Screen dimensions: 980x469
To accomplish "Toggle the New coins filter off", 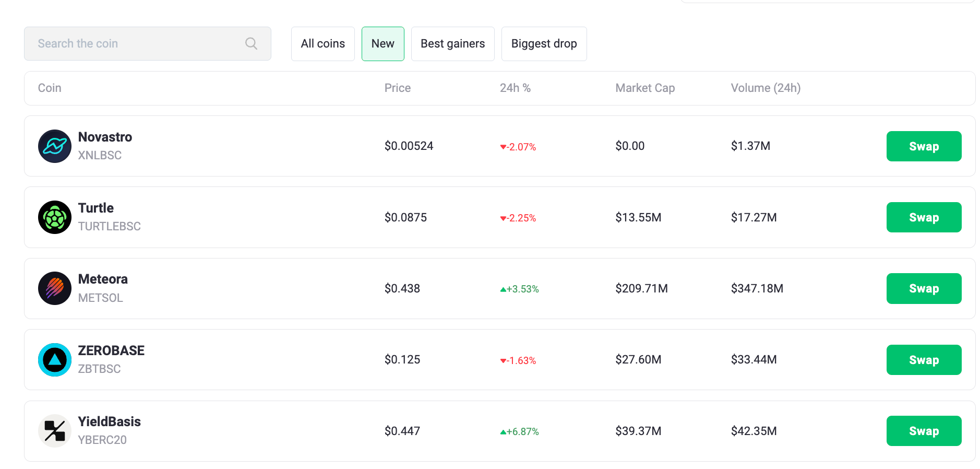I will click(383, 43).
